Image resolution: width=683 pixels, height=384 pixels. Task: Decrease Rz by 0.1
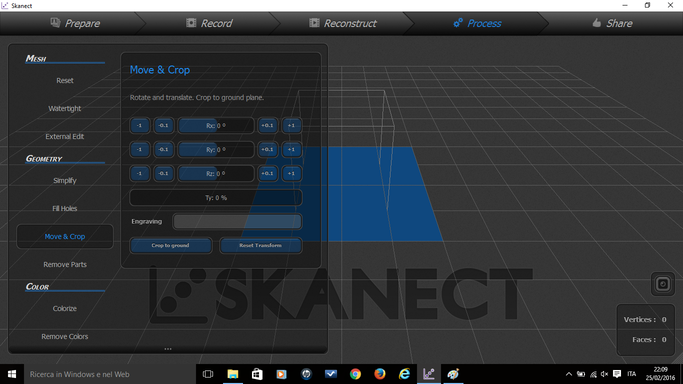[163, 173]
